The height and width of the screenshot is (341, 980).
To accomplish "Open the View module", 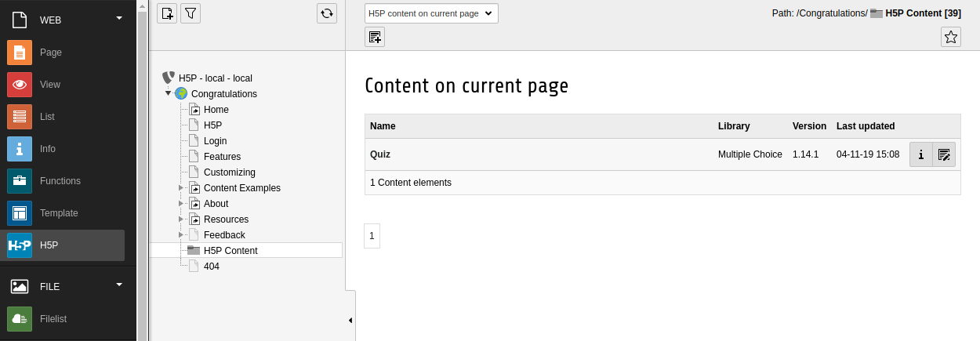I will pyautogui.click(x=63, y=85).
